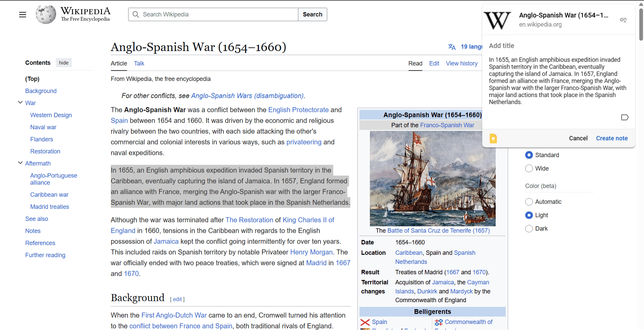Click the languages translate icon
The width and height of the screenshot is (644, 330).
click(x=452, y=47)
